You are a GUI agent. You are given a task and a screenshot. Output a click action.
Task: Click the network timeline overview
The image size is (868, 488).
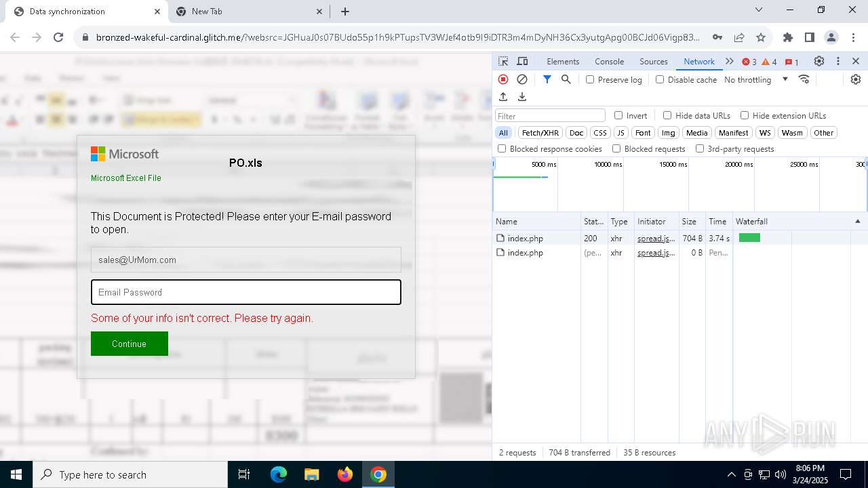pyautogui.click(x=680, y=184)
